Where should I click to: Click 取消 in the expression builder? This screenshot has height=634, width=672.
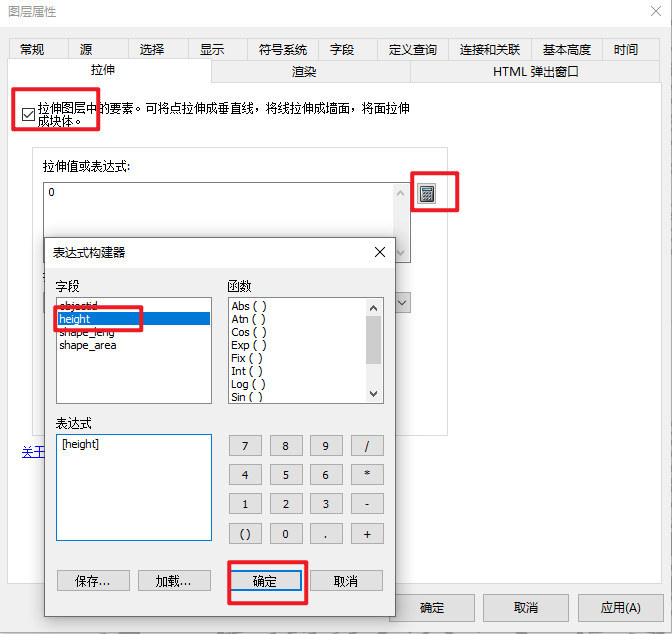[346, 580]
